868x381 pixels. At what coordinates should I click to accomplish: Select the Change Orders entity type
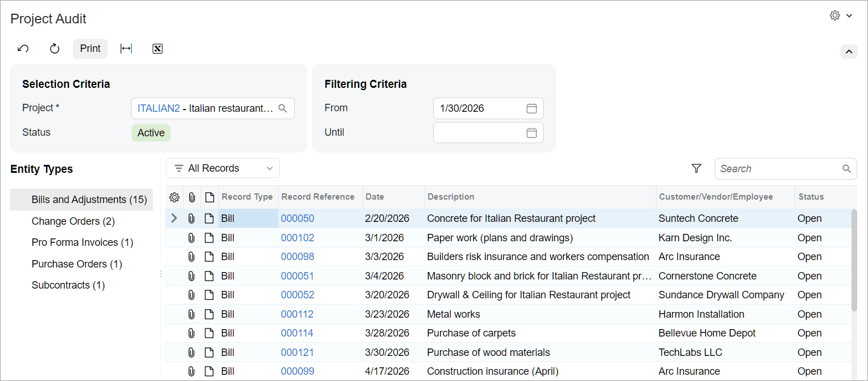coord(73,221)
